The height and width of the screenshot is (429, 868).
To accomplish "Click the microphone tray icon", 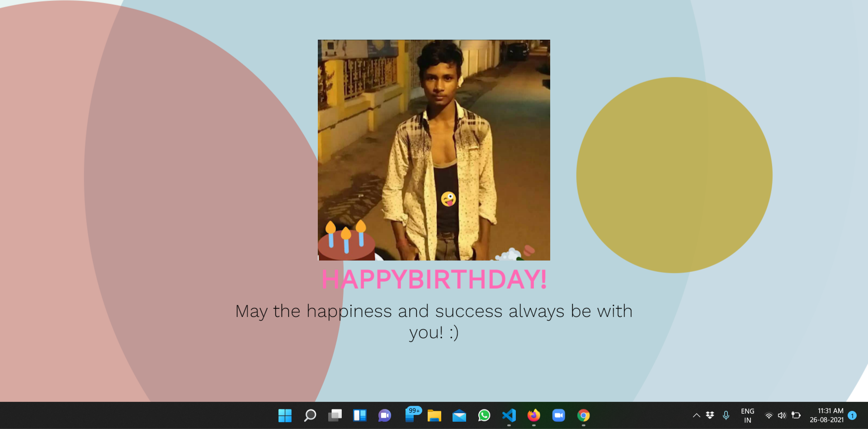I will coord(726,415).
